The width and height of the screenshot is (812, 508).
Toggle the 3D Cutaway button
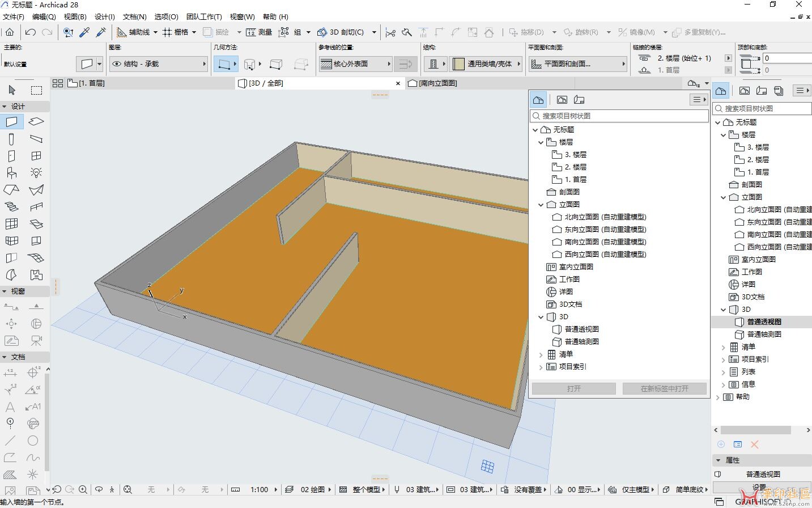point(341,32)
